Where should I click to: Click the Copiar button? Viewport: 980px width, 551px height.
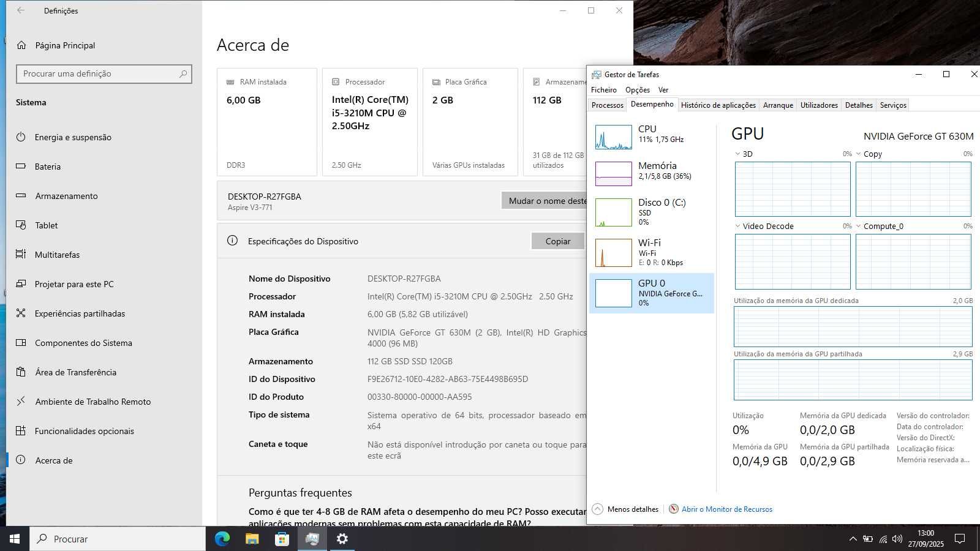coord(557,241)
